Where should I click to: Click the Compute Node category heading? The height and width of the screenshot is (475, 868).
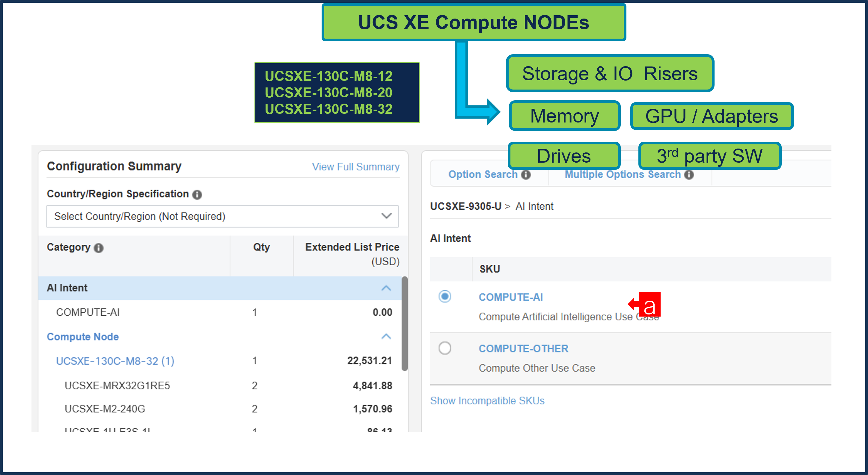coord(82,337)
